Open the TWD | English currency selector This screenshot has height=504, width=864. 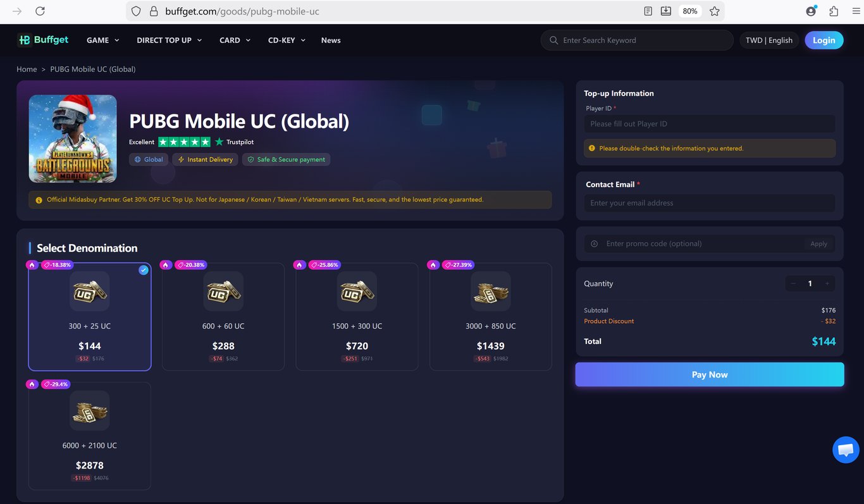coord(769,40)
